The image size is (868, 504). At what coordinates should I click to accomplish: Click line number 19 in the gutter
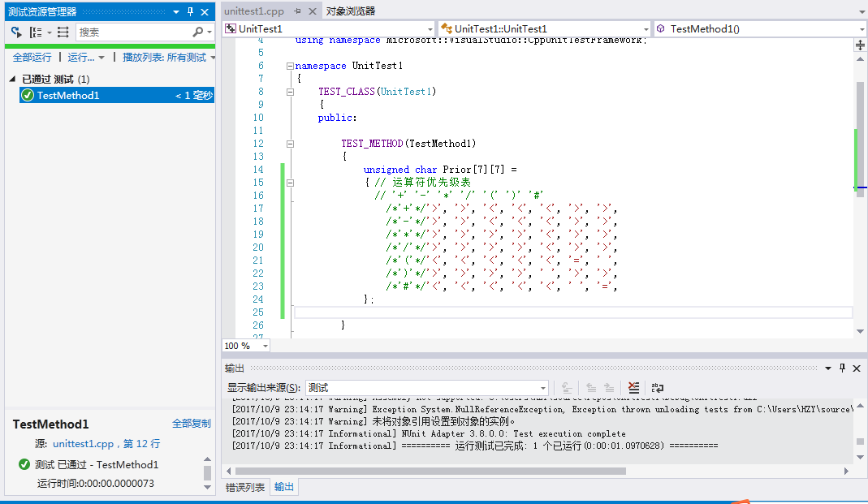click(x=258, y=235)
